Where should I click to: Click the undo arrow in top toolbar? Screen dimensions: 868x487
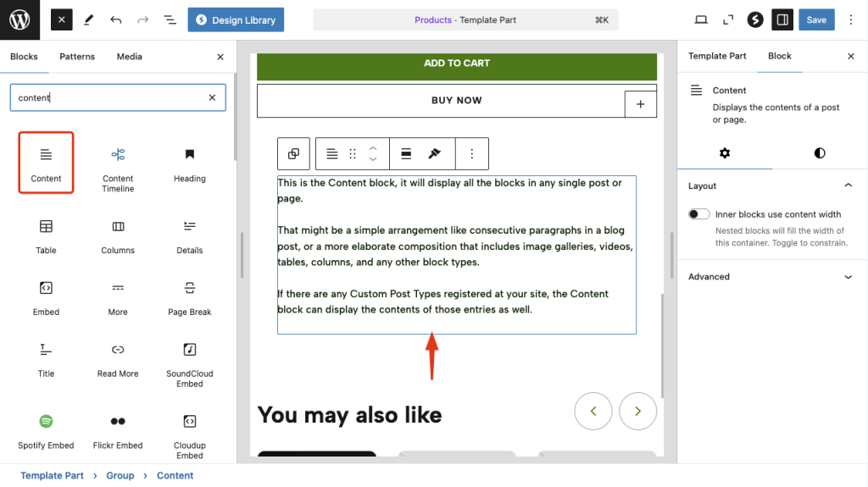[116, 19]
